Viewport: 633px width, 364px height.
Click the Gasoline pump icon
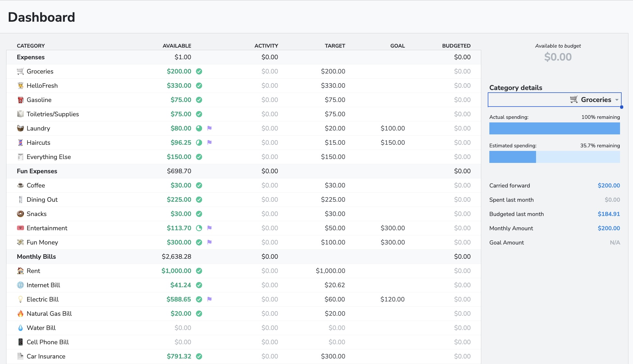click(x=20, y=100)
